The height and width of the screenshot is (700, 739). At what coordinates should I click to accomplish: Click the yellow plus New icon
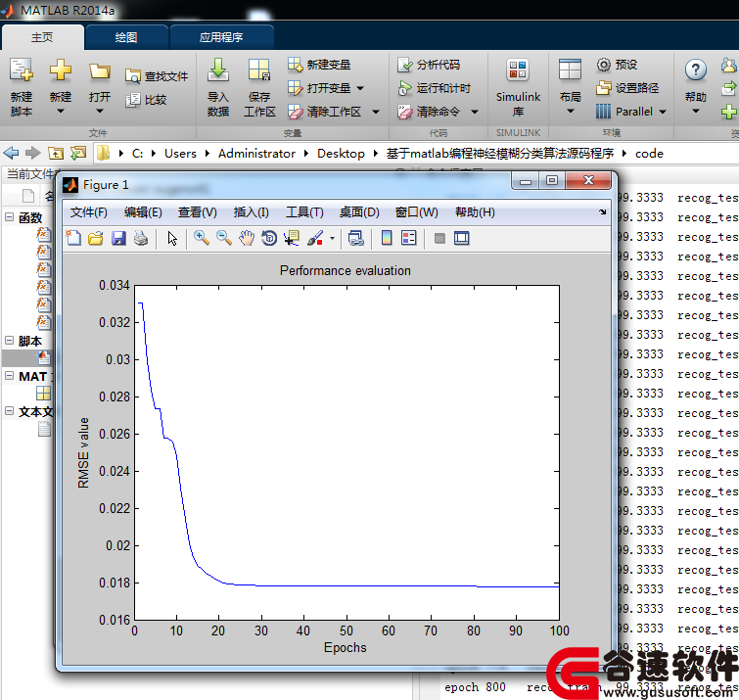61,70
